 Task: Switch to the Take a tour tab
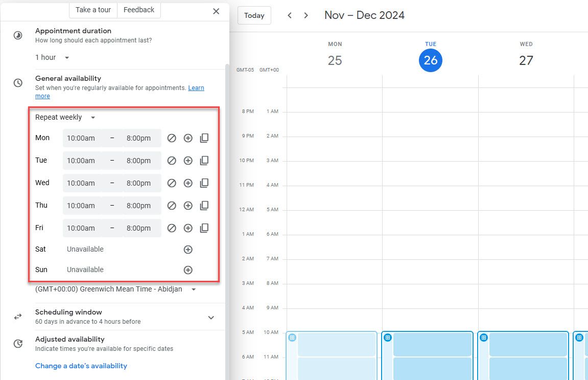[93, 9]
